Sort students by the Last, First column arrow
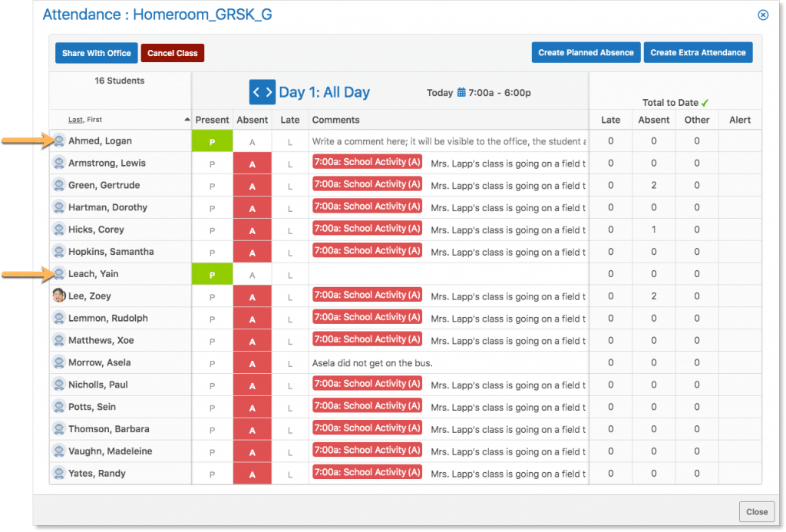 (x=187, y=120)
